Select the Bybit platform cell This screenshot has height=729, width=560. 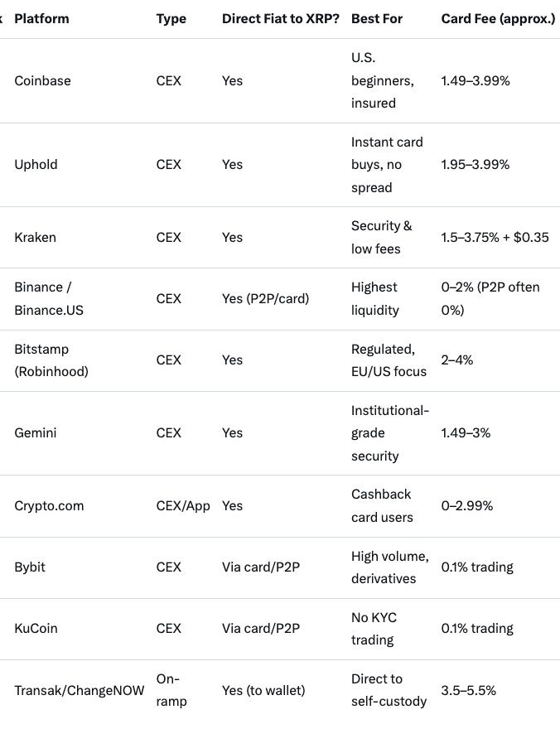pos(30,567)
